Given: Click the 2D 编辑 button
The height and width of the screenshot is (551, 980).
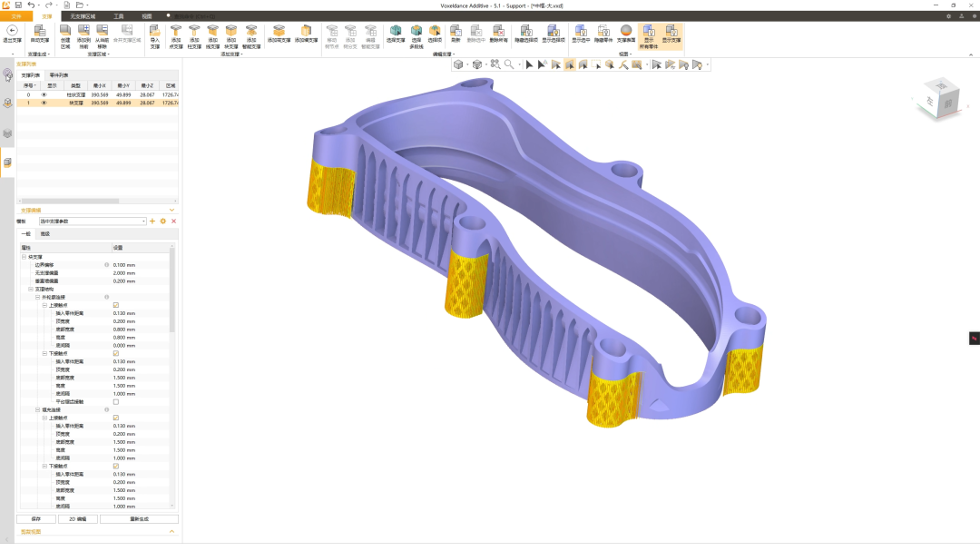Looking at the screenshot, I should (78, 519).
